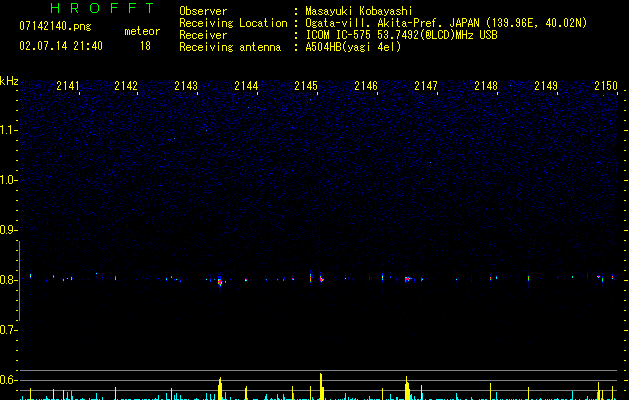
Task: Click the meteor count value 18
Action: [145, 46]
